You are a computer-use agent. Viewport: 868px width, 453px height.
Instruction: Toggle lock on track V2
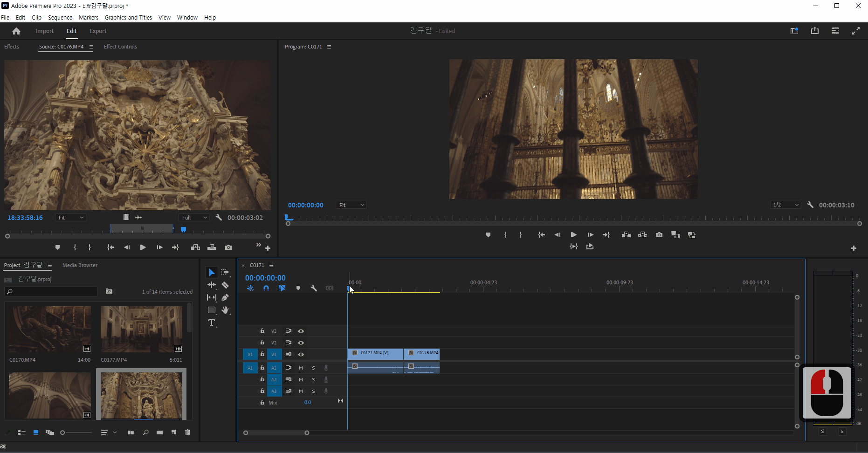coord(262,343)
